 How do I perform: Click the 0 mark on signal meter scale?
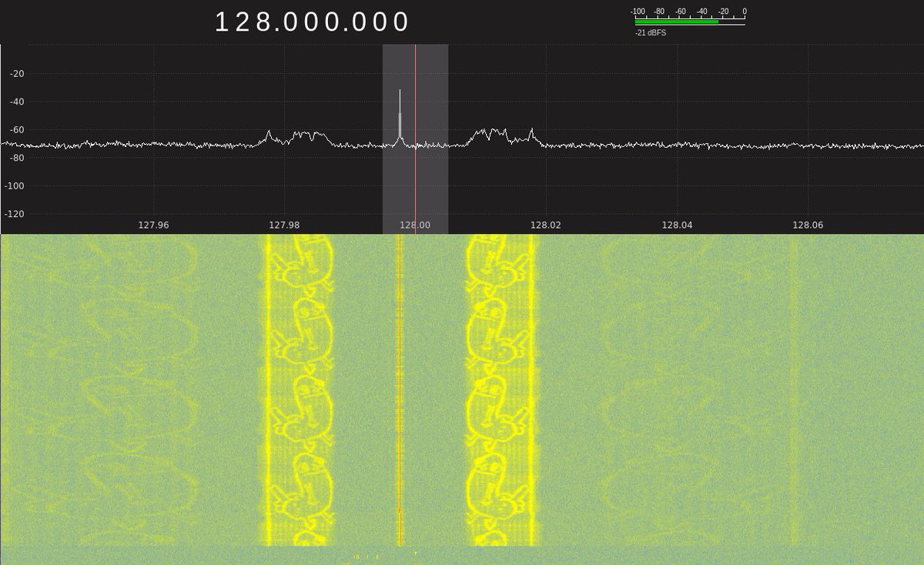[744, 12]
